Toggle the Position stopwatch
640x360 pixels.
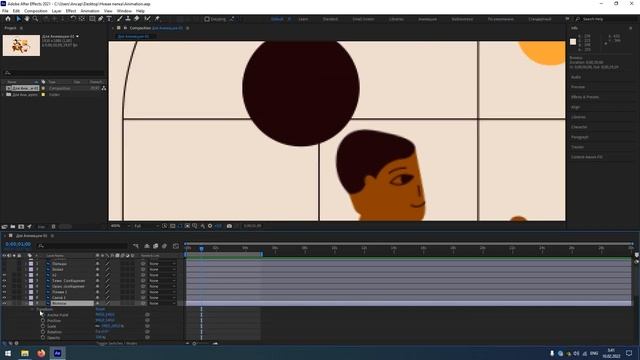pos(43,321)
